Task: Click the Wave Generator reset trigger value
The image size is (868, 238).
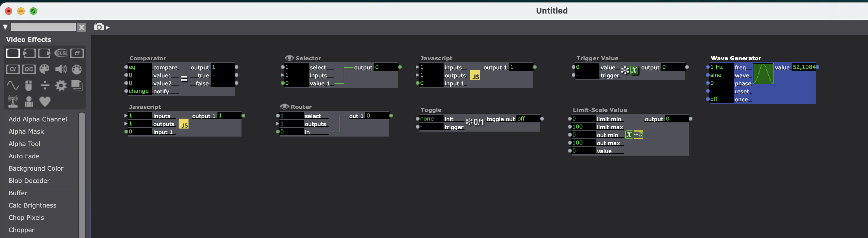Action: 722,91
